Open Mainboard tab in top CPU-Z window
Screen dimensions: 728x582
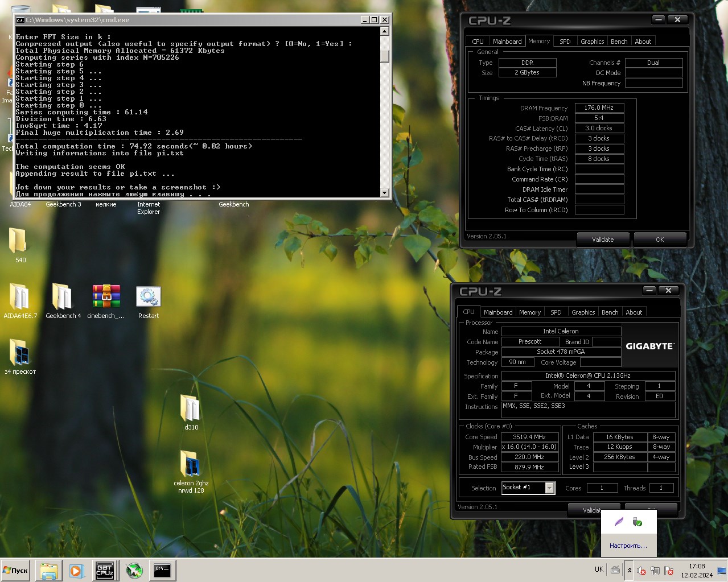click(507, 42)
